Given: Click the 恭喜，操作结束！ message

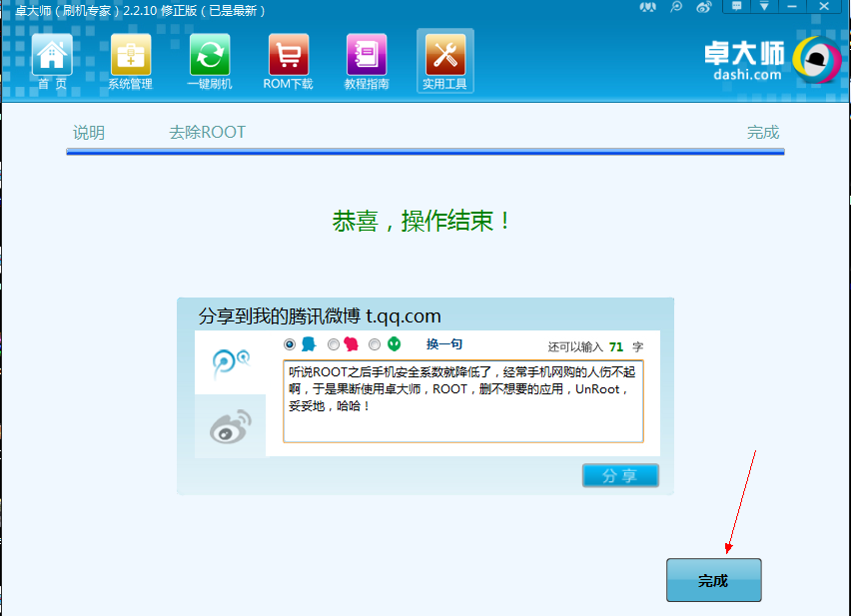Looking at the screenshot, I should pyautogui.click(x=422, y=222).
